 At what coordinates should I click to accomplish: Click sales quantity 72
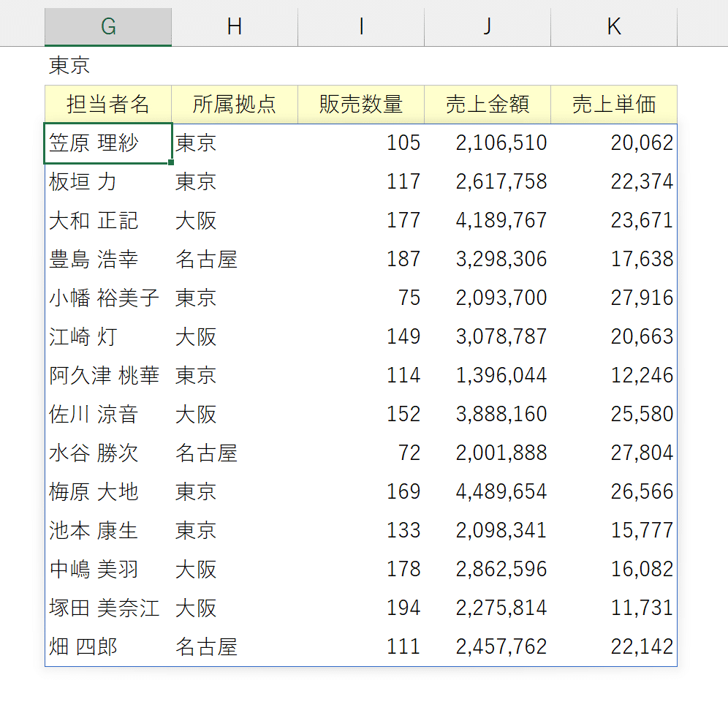[x=361, y=453]
